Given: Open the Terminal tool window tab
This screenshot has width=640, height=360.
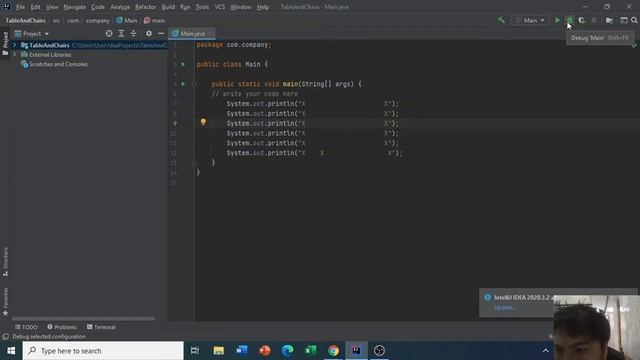Looking at the screenshot, I should pyautogui.click(x=101, y=327).
